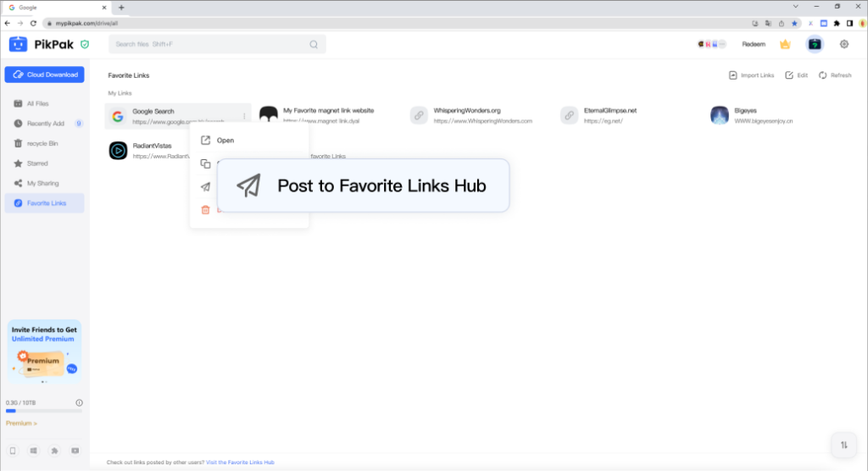The image size is (868, 471).
Task: Click the Redeem button
Action: [x=753, y=44]
